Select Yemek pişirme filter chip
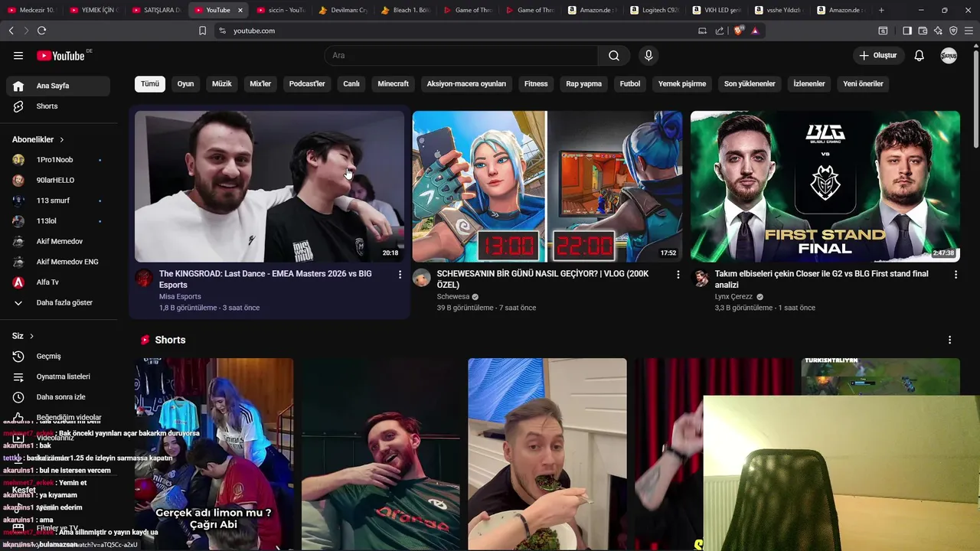This screenshot has width=980, height=551. point(682,84)
